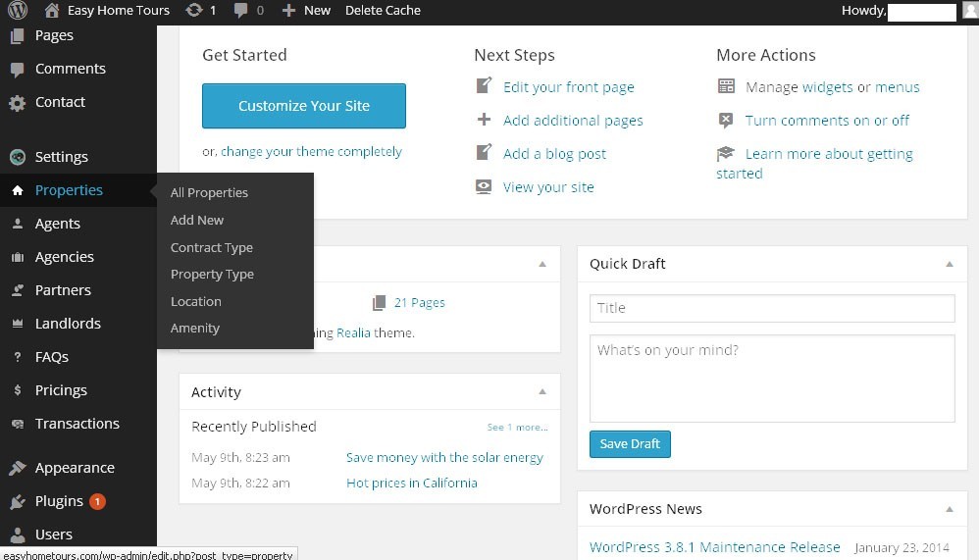
Task: Click the updates refresh icon in admin bar
Action: 194,10
